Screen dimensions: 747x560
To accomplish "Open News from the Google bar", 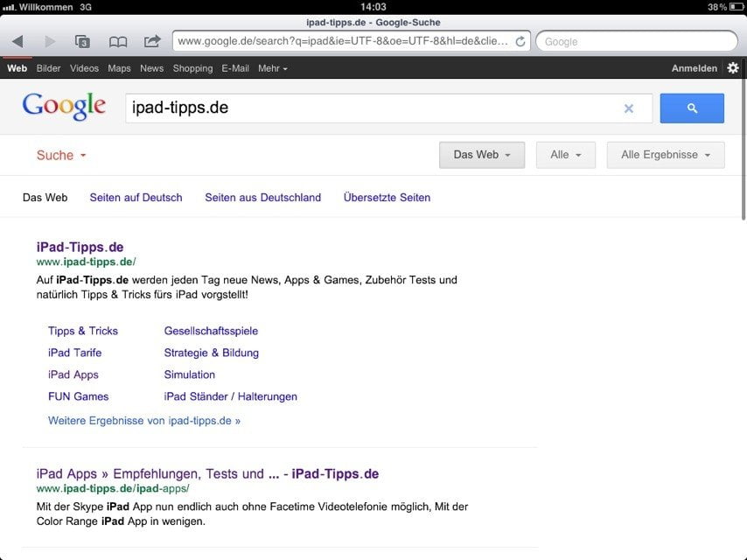I will point(151,68).
